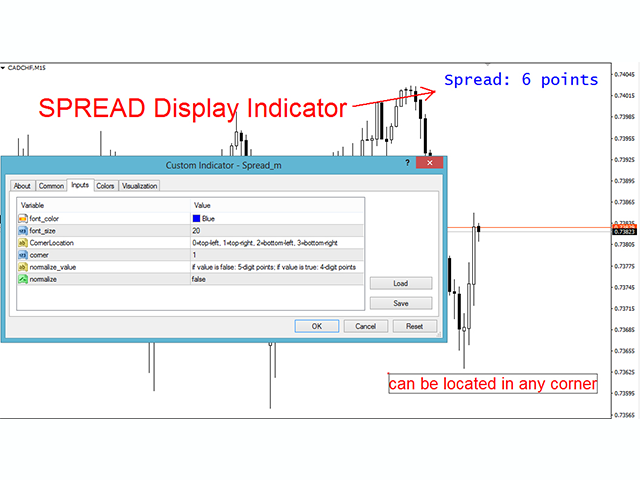
Task: Open the Visualization tab
Action: pyautogui.click(x=139, y=186)
